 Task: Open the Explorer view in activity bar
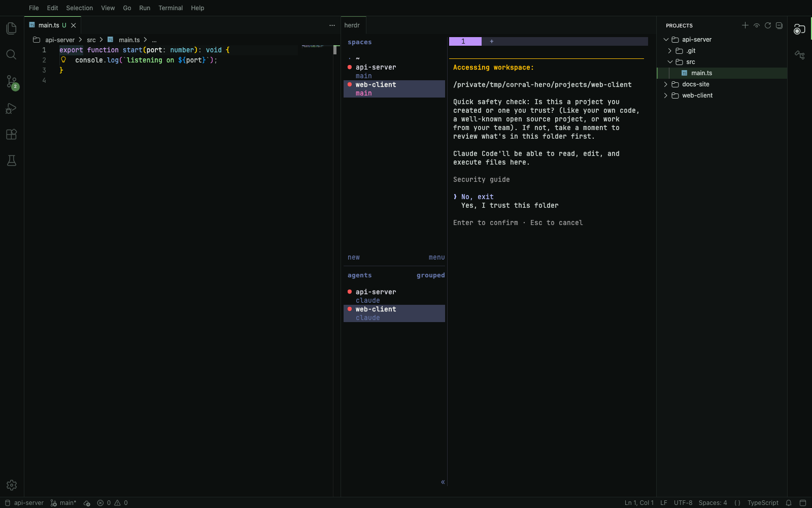(11, 28)
